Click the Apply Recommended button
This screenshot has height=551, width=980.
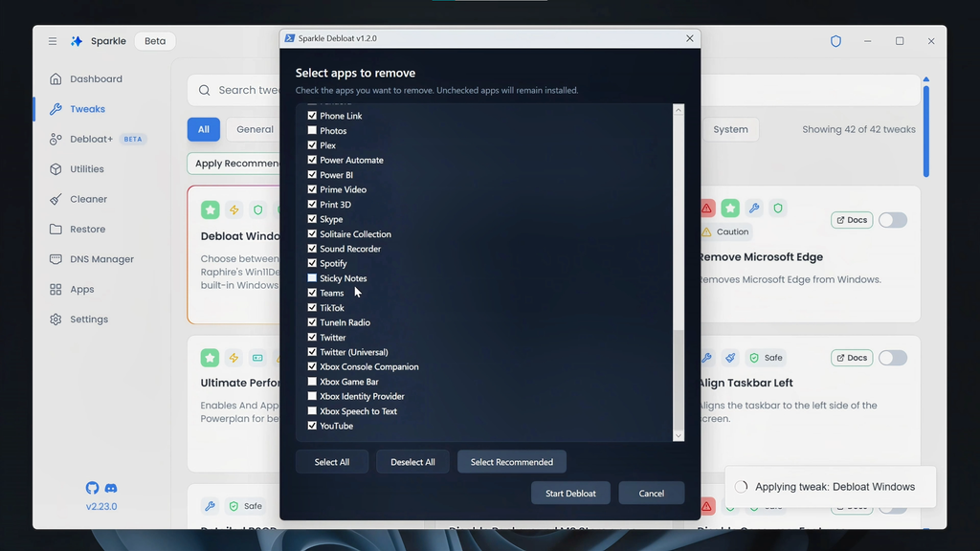[x=235, y=163]
